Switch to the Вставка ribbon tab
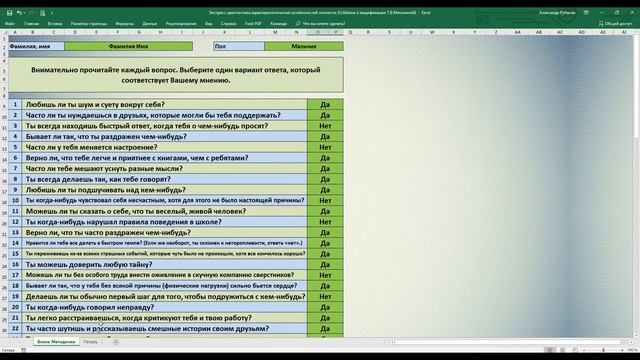640x360 pixels. [x=55, y=24]
